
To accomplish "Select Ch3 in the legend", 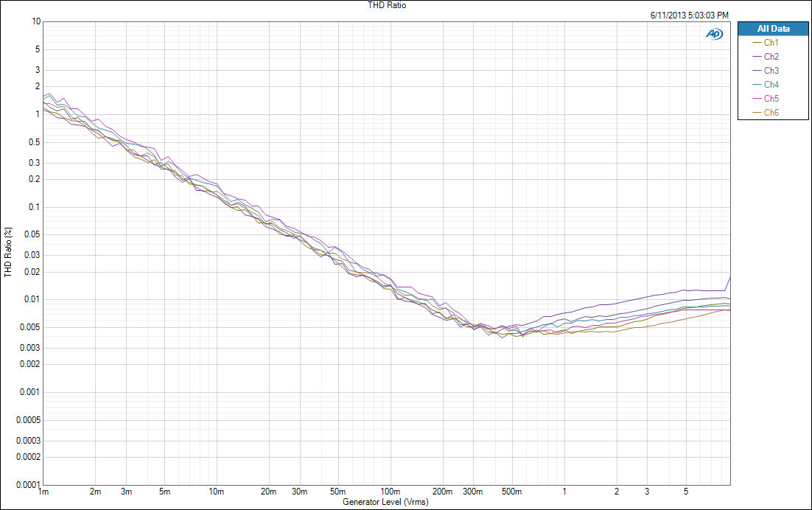I will click(771, 71).
